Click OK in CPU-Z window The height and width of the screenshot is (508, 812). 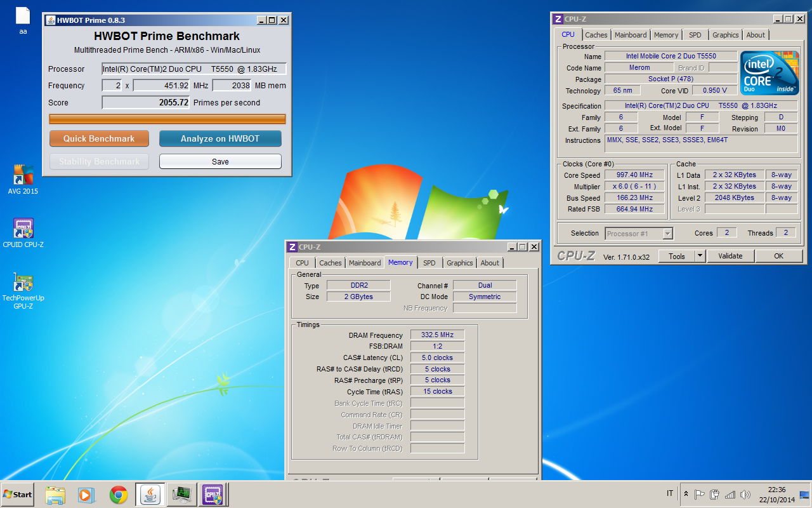[x=778, y=256]
